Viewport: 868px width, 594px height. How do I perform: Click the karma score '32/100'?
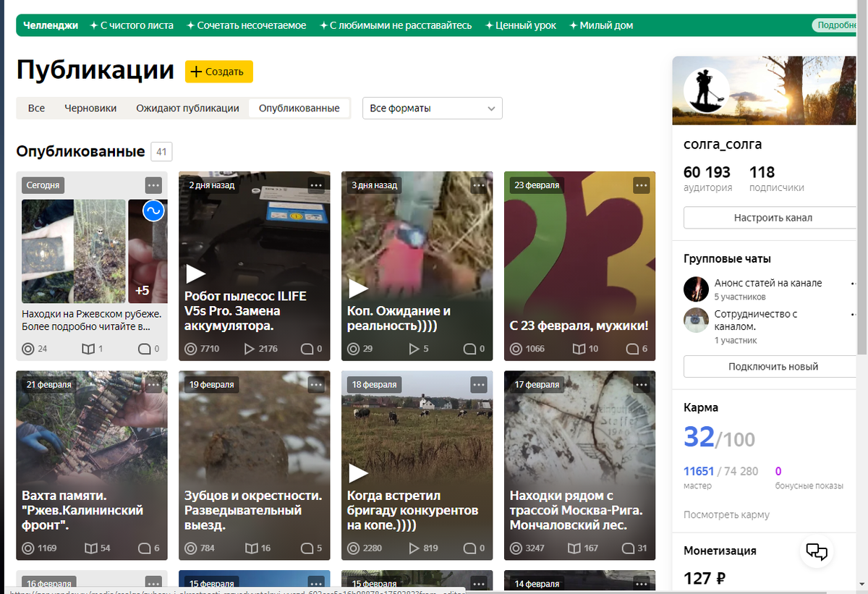(719, 438)
